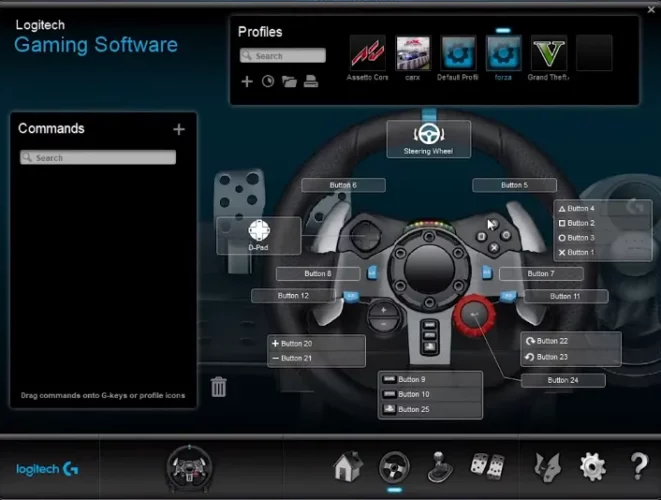Select Button 5 label
Image resolution: width=661 pixels, height=500 pixels.
(x=514, y=185)
